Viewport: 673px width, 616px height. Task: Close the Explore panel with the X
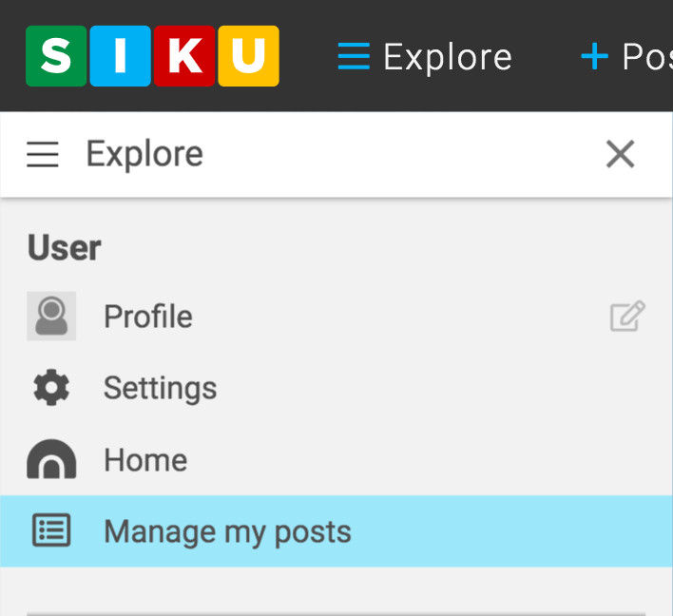tap(621, 154)
